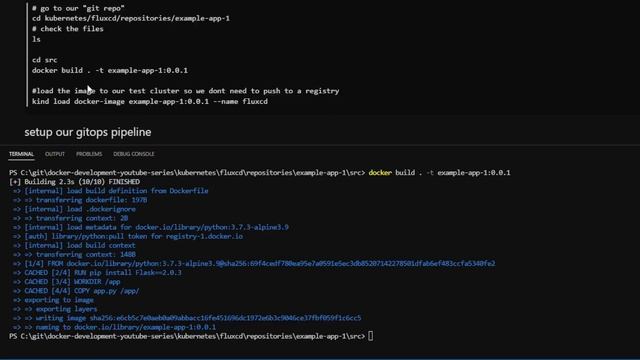Click the 'exporting to image' terminal line
The width and height of the screenshot is (640, 360).
(53, 300)
